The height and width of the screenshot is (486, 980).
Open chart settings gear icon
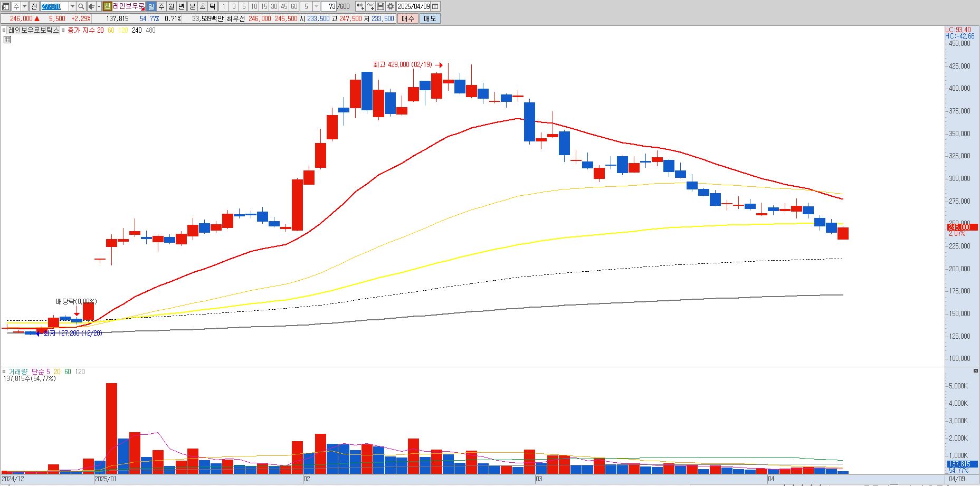(390, 6)
